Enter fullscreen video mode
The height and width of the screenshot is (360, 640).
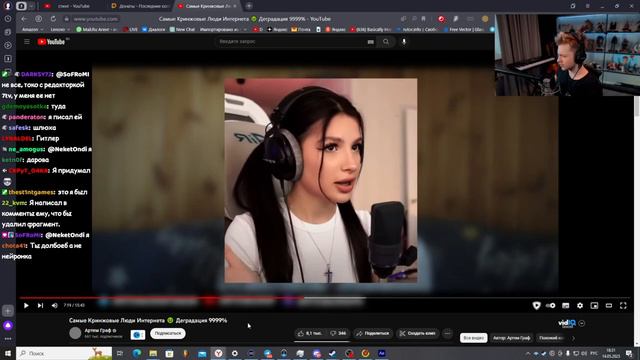(x=623, y=305)
